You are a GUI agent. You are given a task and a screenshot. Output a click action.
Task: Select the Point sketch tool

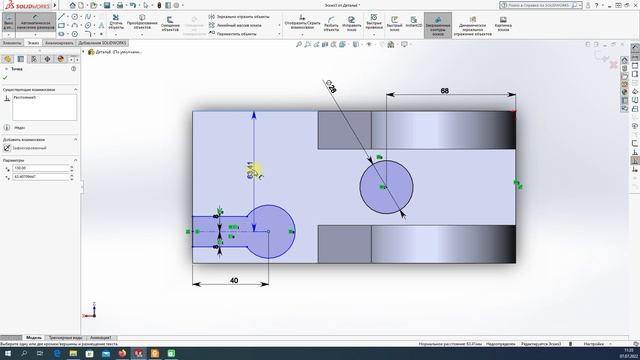point(101,34)
